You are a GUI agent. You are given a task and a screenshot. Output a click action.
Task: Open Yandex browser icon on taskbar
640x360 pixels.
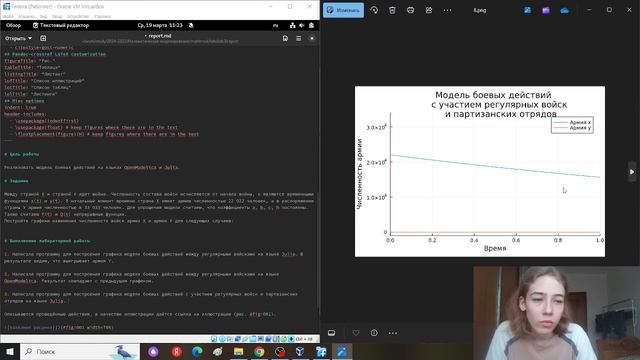coord(176,351)
